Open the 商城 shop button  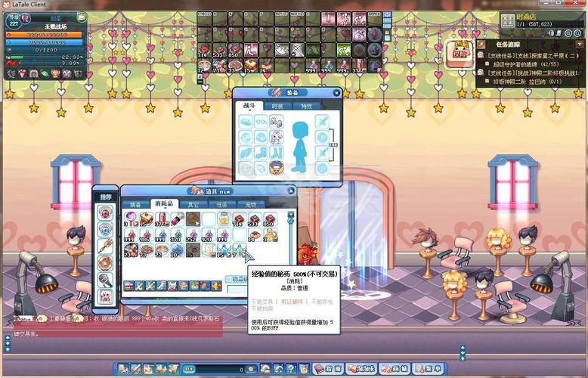(x=395, y=370)
